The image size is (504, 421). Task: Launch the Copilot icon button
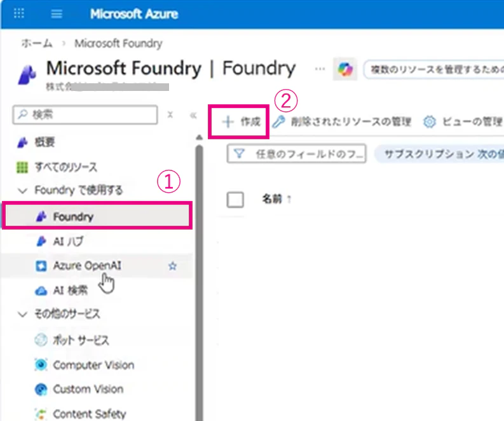tap(345, 69)
